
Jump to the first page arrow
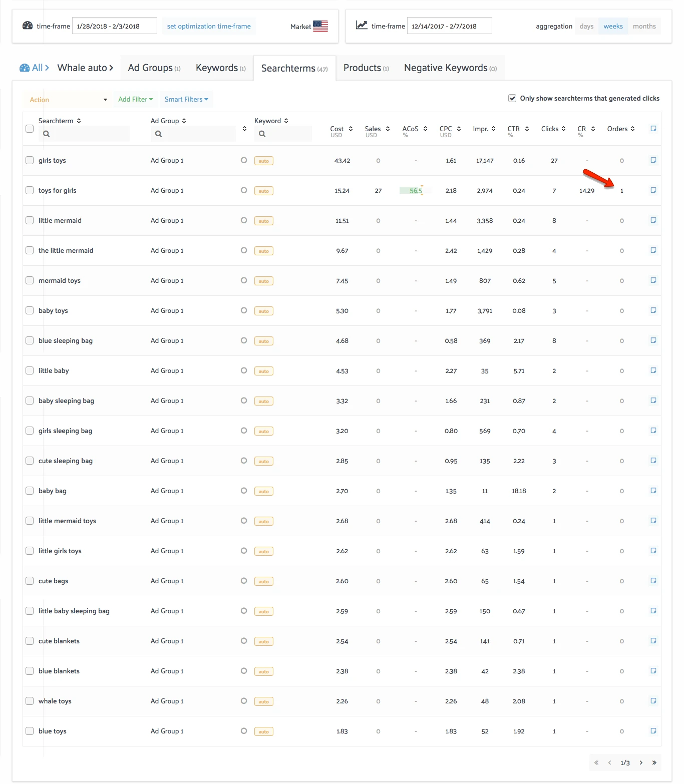coord(596,762)
